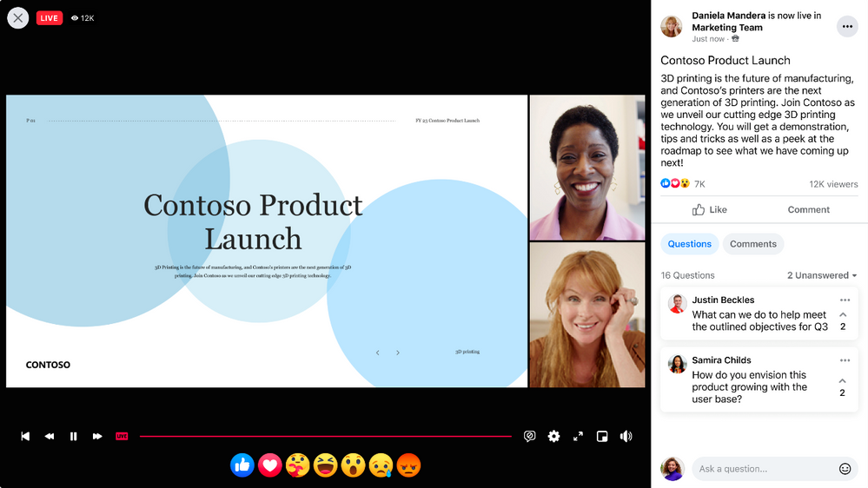Click the CONTOSO logo on slide

(48, 365)
